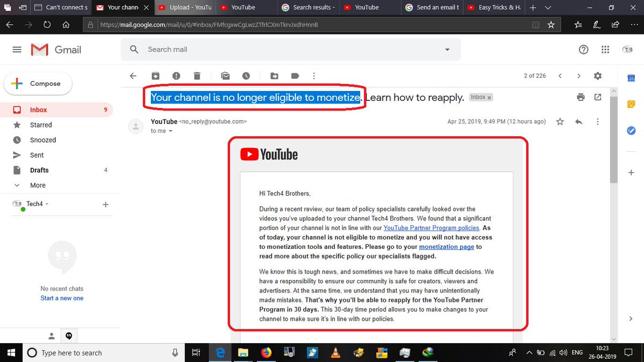The height and width of the screenshot is (362, 644).
Task: Star the YouTube email
Action: tap(560, 122)
